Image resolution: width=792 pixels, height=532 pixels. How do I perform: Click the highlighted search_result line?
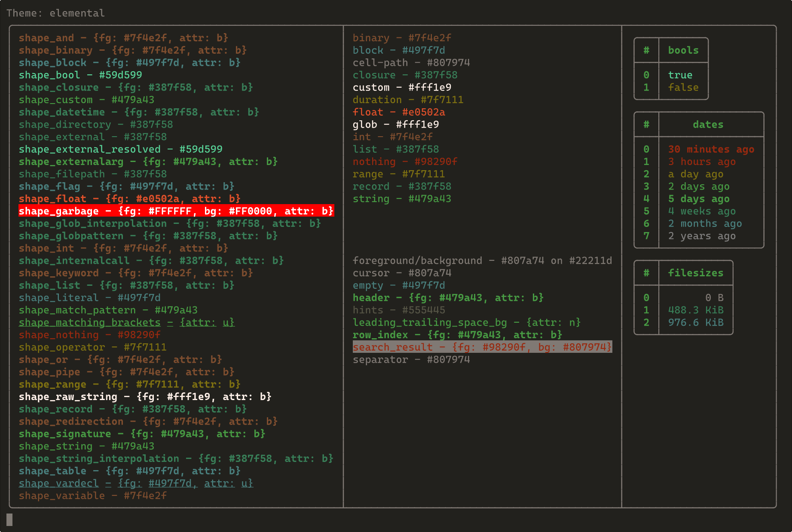pos(483,347)
